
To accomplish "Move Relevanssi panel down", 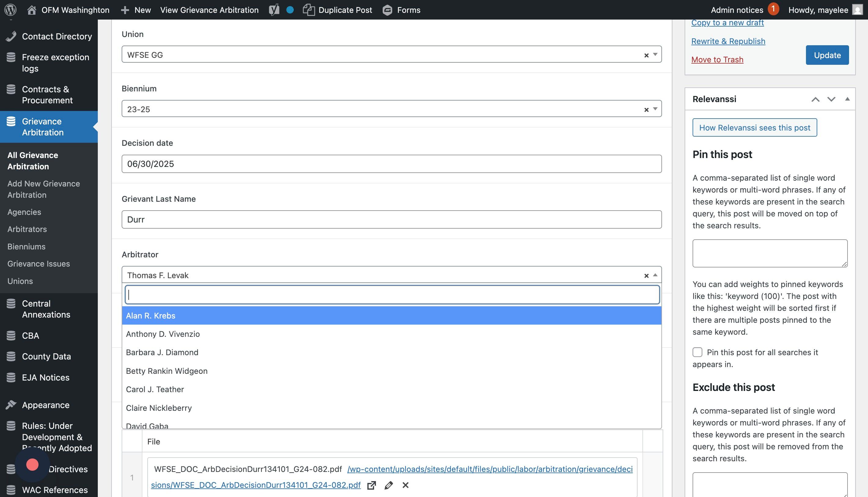I will click(x=831, y=99).
